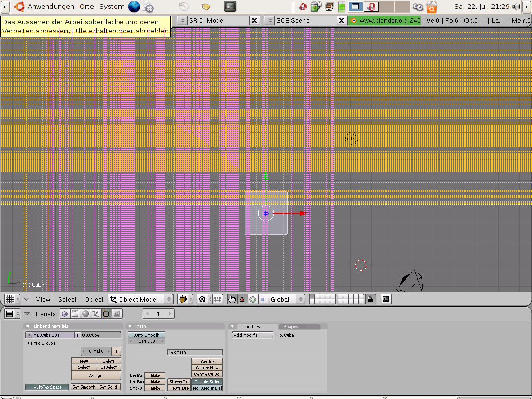Select the translate manipulator triangle icon
The width and height of the screenshot is (532, 399).
242,299
